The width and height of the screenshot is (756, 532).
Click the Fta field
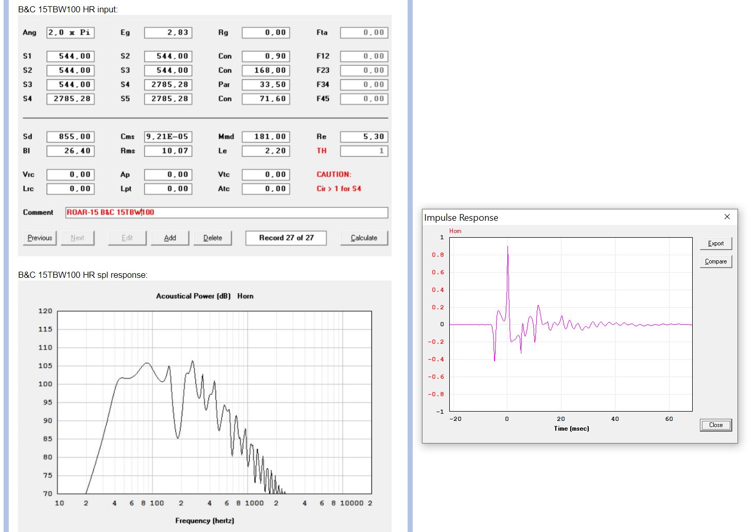click(x=364, y=33)
